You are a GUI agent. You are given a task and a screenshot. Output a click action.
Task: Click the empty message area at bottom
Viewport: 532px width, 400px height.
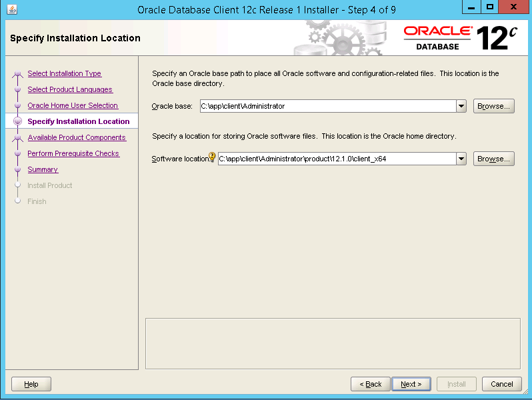pyautogui.click(x=333, y=343)
